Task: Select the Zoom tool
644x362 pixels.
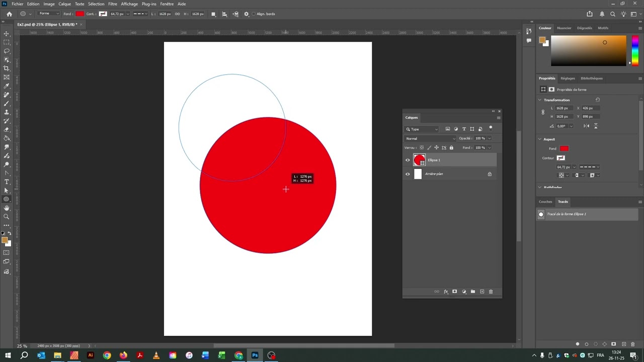Action: click(7, 217)
